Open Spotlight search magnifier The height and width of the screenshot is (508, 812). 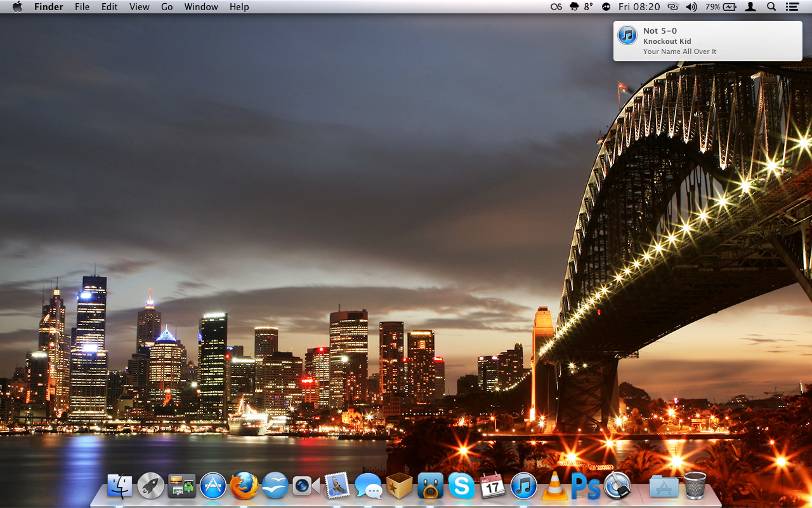[771, 7]
